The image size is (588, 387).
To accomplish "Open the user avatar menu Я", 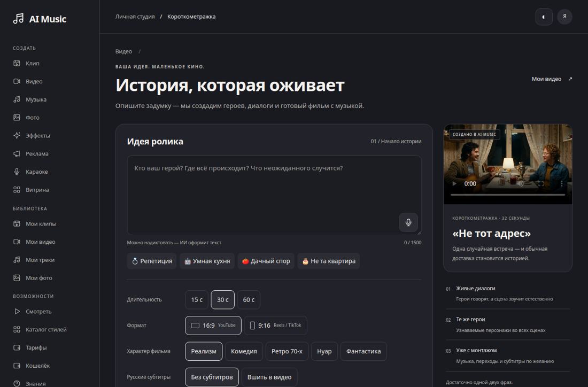I will click(564, 17).
